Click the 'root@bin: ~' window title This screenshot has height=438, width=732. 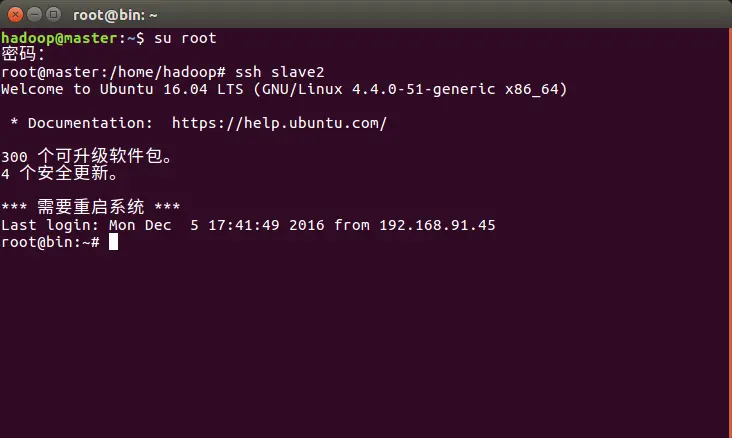[x=115, y=15]
